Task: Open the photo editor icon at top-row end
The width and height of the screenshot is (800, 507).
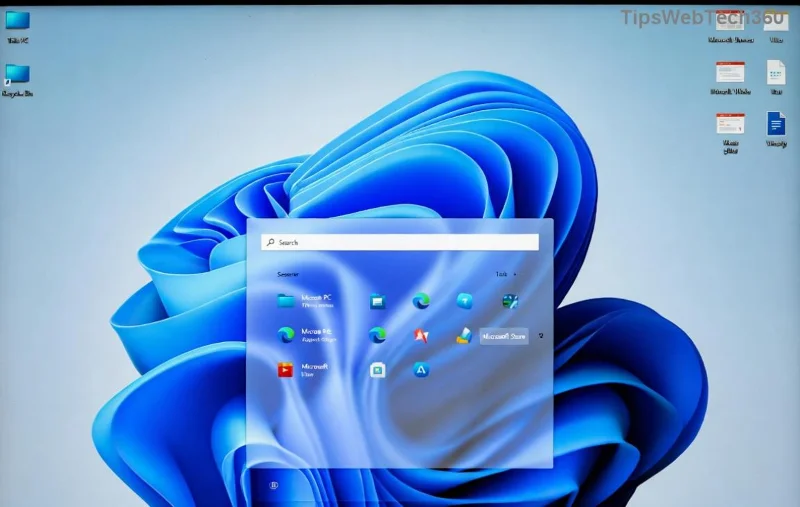Action: pos(510,300)
